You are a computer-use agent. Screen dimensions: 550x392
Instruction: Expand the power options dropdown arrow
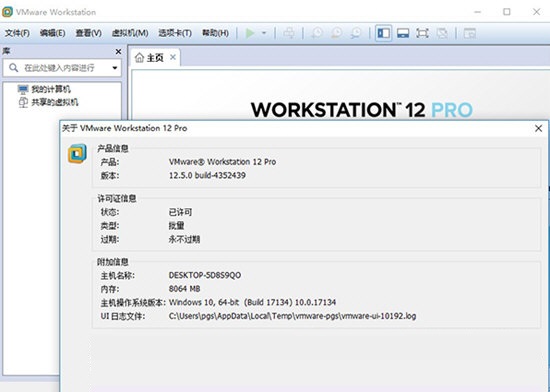tap(264, 33)
